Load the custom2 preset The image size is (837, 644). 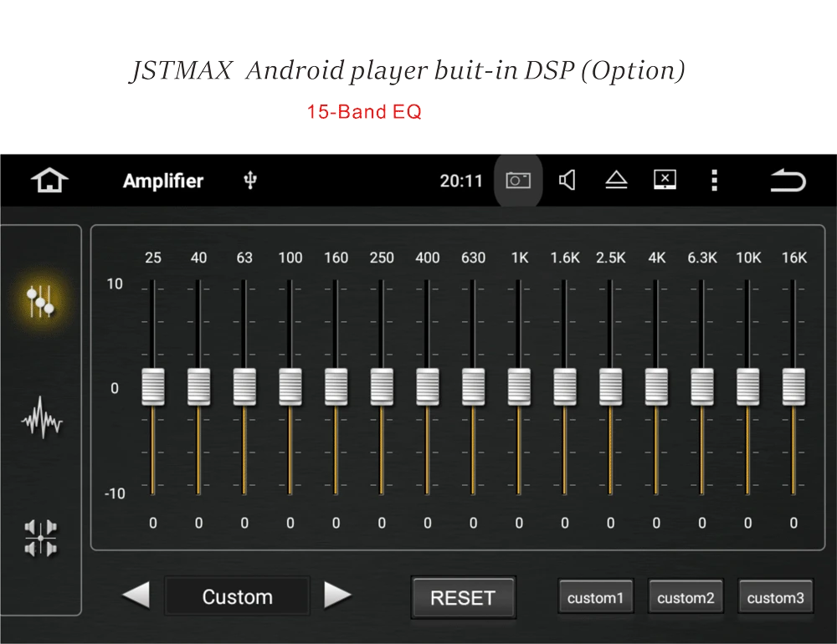click(686, 597)
